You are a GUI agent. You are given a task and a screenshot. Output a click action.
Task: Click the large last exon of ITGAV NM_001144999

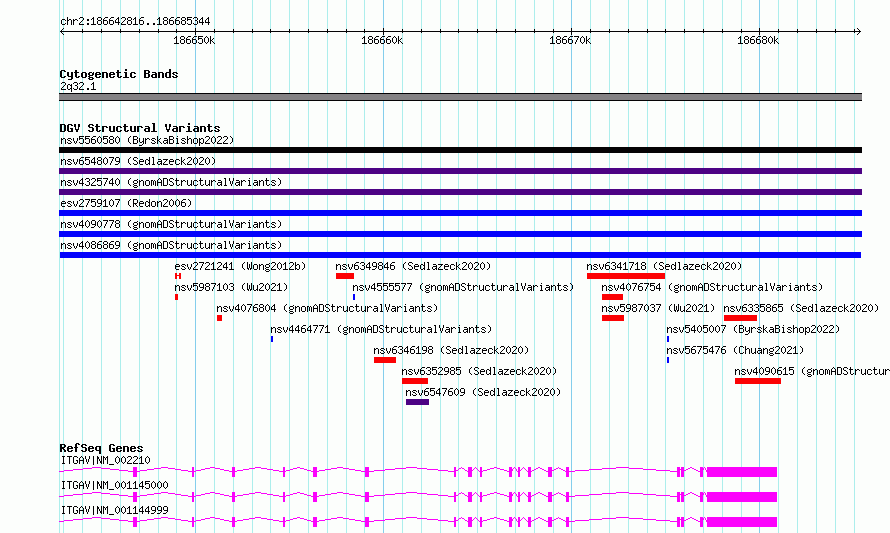[742, 522]
